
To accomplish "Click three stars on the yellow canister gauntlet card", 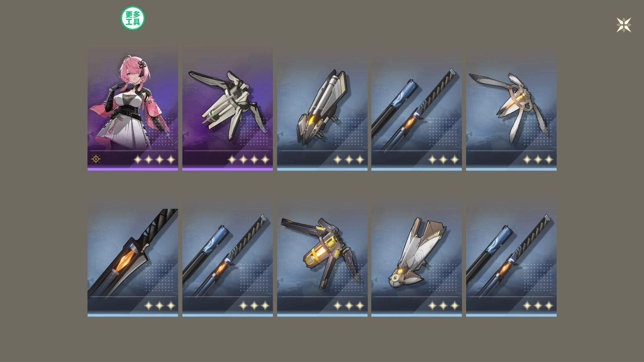I will (349, 306).
